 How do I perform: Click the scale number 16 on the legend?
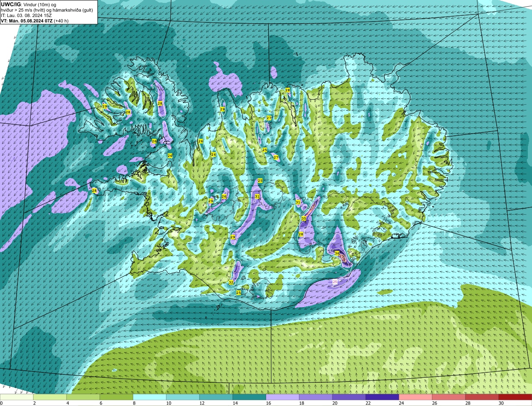(x=268, y=403)
